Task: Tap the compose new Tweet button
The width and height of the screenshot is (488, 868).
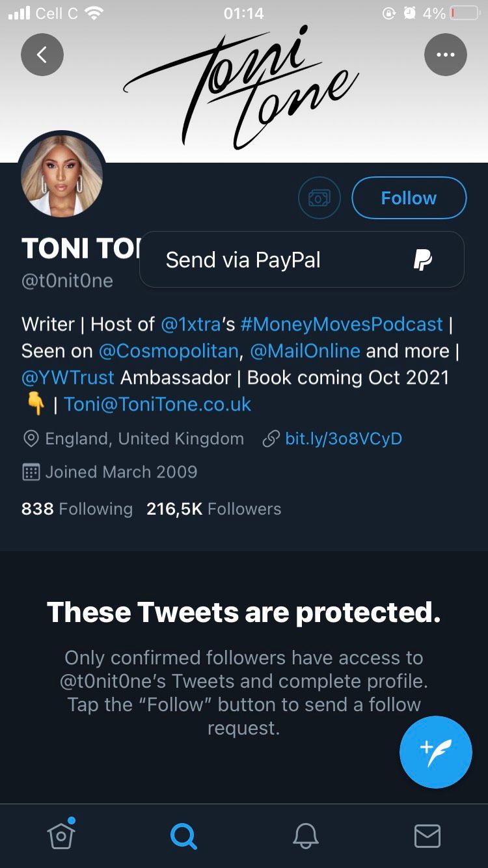Action: click(435, 752)
